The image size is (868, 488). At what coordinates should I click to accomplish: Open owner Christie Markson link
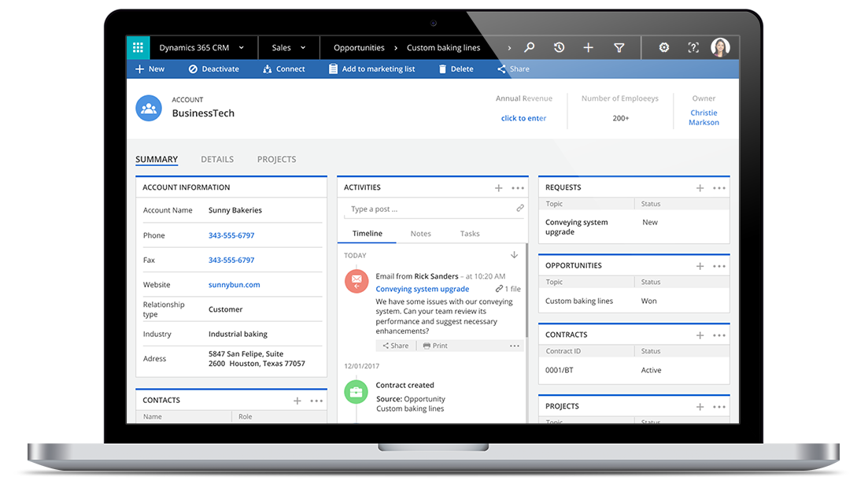coord(704,117)
